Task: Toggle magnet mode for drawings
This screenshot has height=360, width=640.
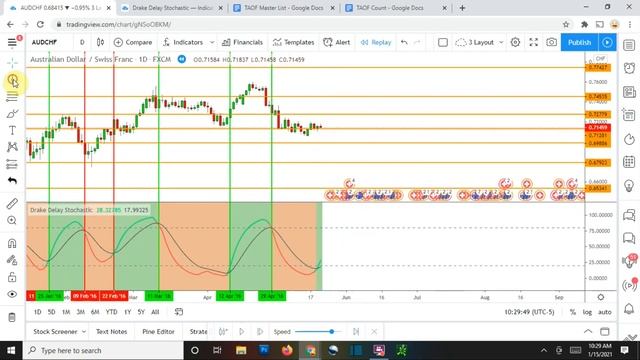Action: click(12, 243)
